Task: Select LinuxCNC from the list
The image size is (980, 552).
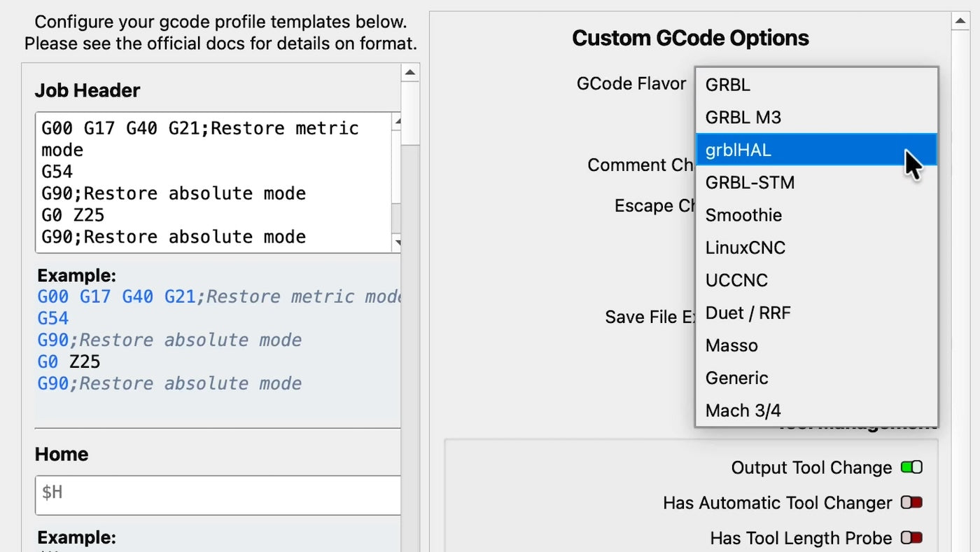Action: pyautogui.click(x=816, y=247)
